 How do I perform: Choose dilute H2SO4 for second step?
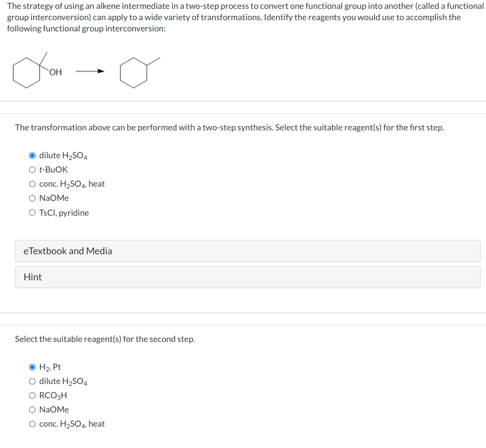click(32, 382)
